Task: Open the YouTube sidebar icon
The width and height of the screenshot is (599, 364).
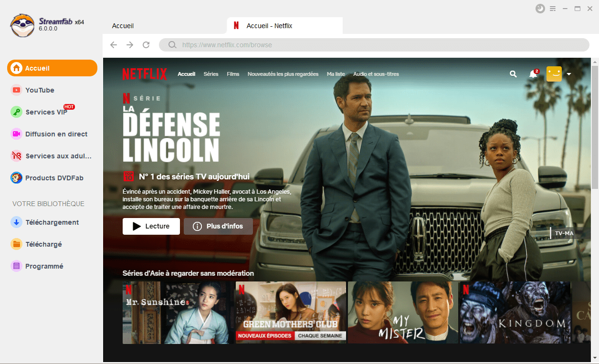Action: tap(17, 90)
